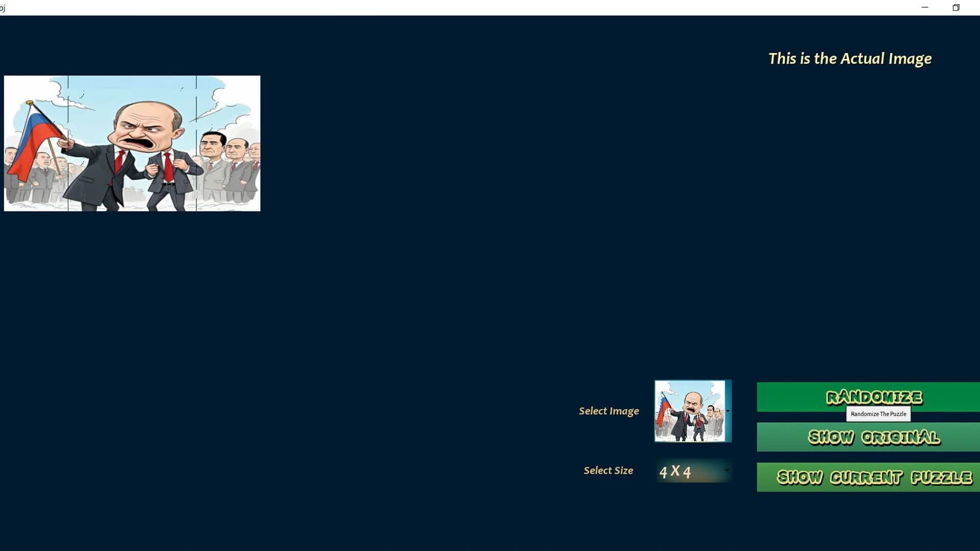The image size is (980, 551).
Task: Open the Select Size dropdown
Action: [x=692, y=470]
